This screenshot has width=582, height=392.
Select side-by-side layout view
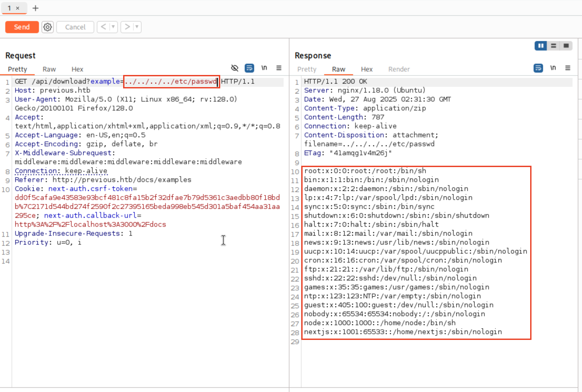point(541,46)
